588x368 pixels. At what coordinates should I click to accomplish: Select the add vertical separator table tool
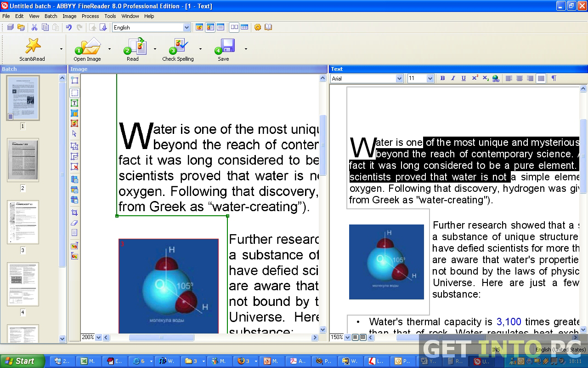[x=74, y=179]
